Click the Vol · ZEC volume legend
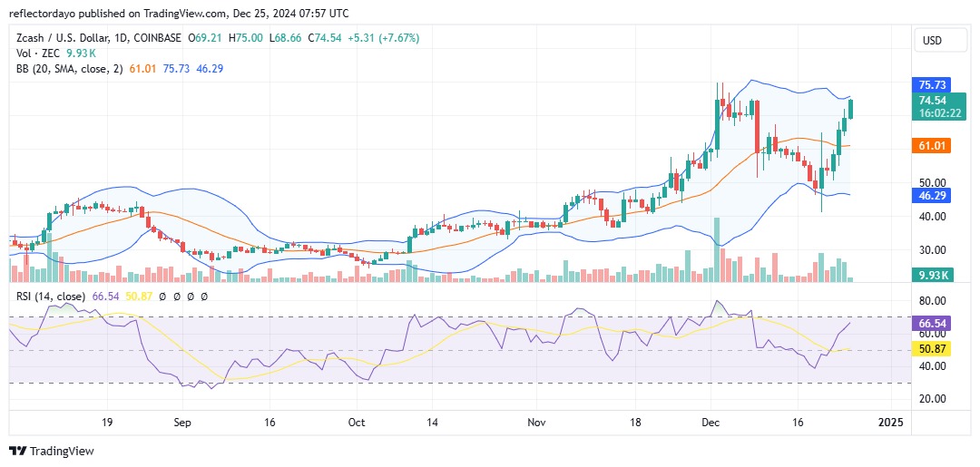 click(37, 54)
